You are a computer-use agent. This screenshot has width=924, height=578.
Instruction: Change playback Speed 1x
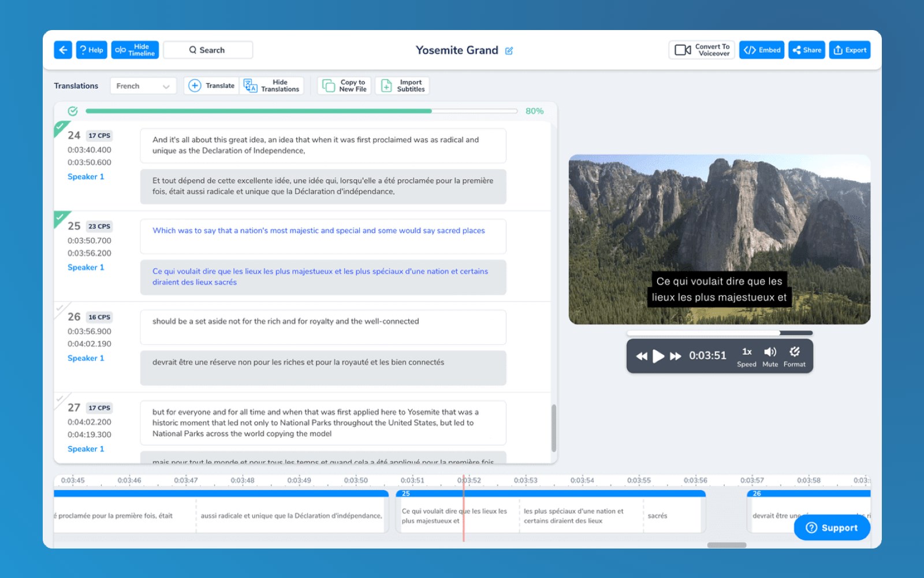747,357
